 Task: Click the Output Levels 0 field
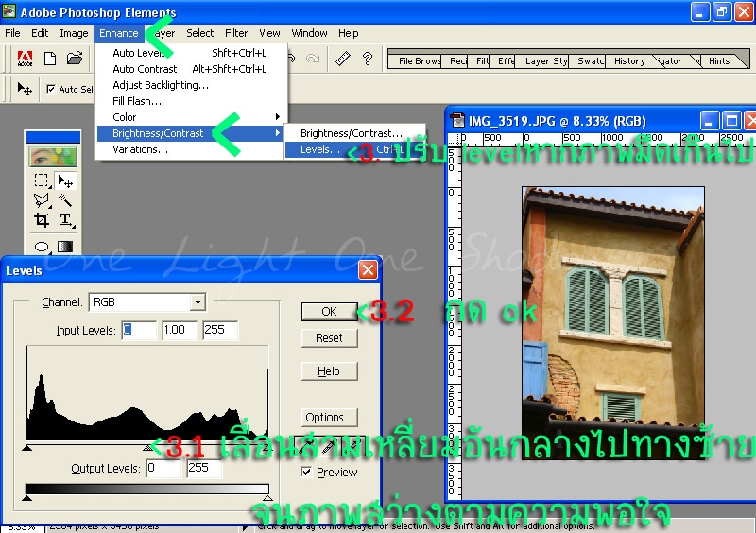(x=163, y=468)
